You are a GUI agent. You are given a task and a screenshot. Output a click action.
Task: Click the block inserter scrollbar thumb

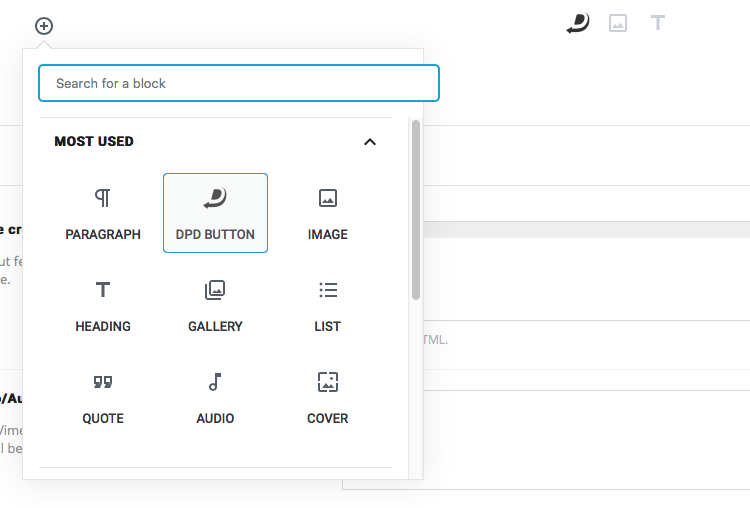416,210
